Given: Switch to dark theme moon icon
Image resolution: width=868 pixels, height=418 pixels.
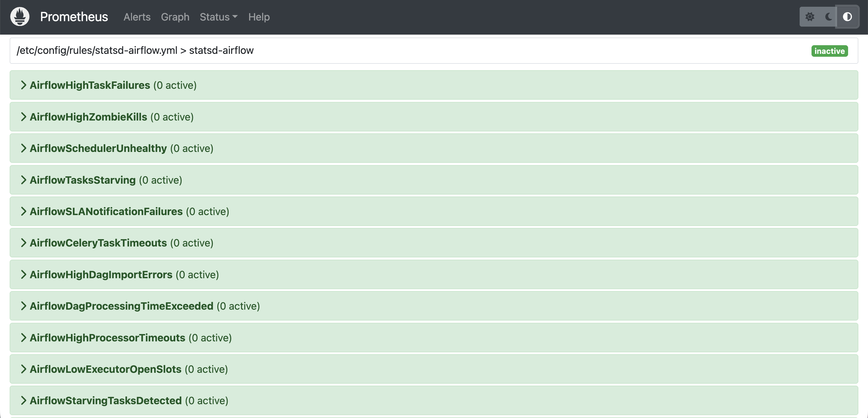Looking at the screenshot, I should click(829, 17).
